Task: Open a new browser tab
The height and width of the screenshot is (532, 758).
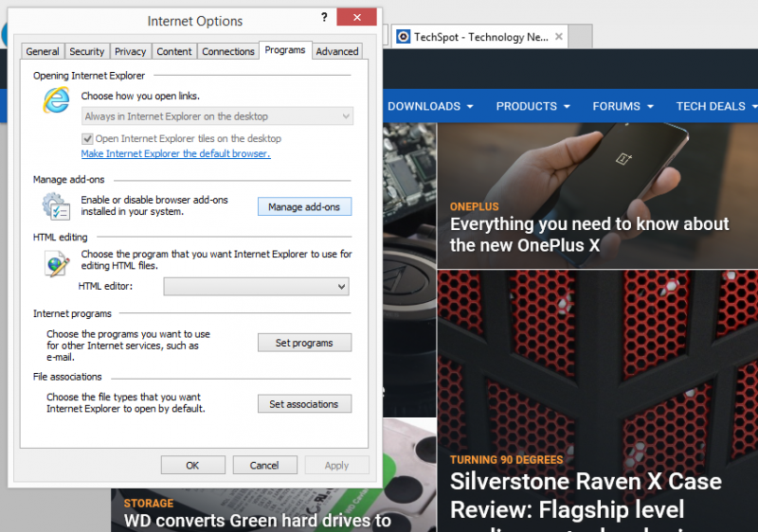Action: [x=581, y=37]
